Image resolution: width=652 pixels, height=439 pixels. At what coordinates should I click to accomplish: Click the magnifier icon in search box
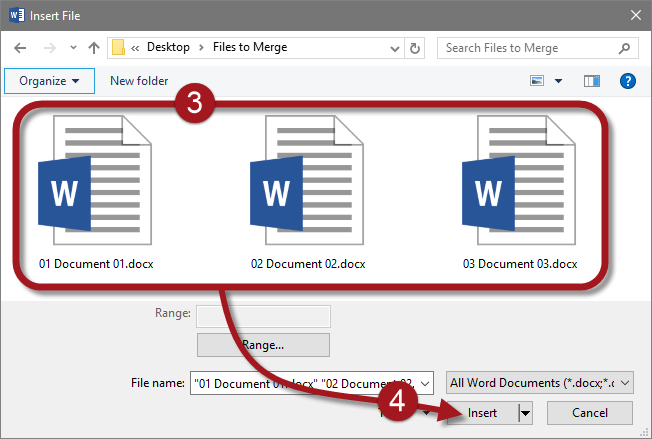coord(622,47)
